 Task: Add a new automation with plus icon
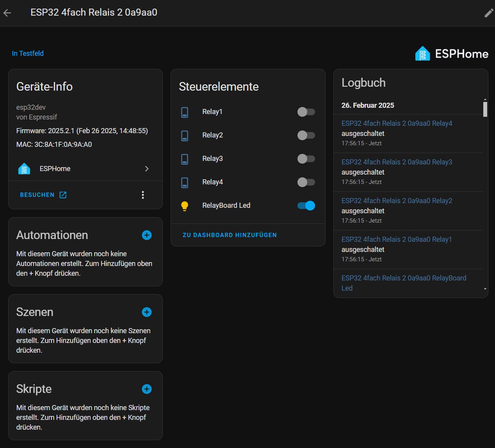click(x=147, y=235)
